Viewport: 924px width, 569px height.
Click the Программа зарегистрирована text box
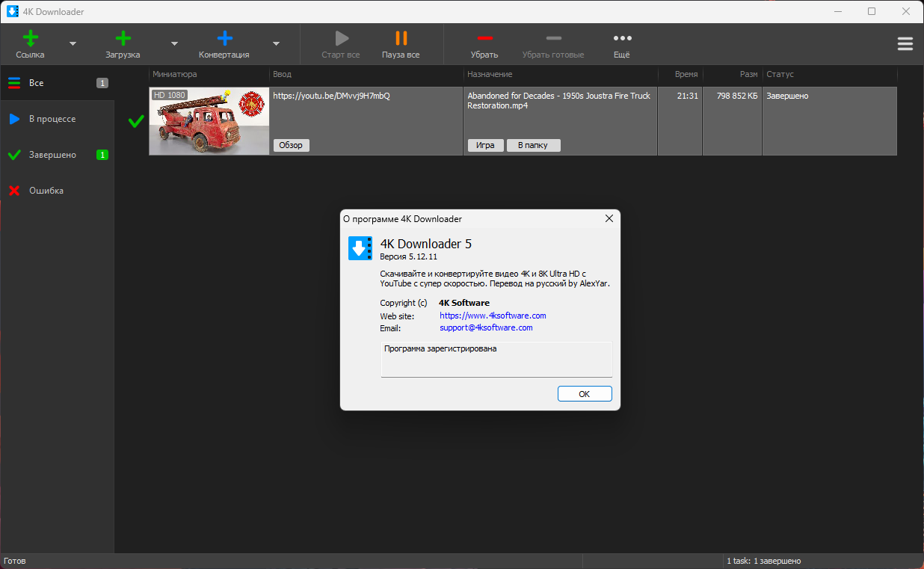(496, 360)
